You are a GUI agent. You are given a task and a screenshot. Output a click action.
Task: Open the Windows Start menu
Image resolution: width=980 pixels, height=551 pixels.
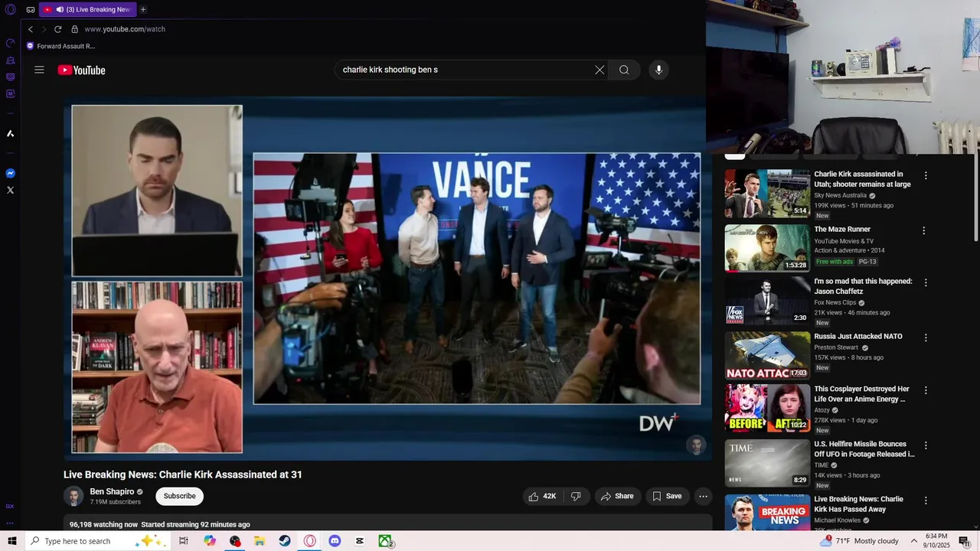coord(11,541)
